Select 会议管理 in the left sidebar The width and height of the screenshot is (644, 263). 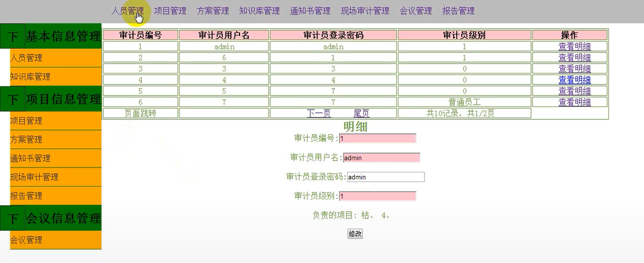pos(56,240)
